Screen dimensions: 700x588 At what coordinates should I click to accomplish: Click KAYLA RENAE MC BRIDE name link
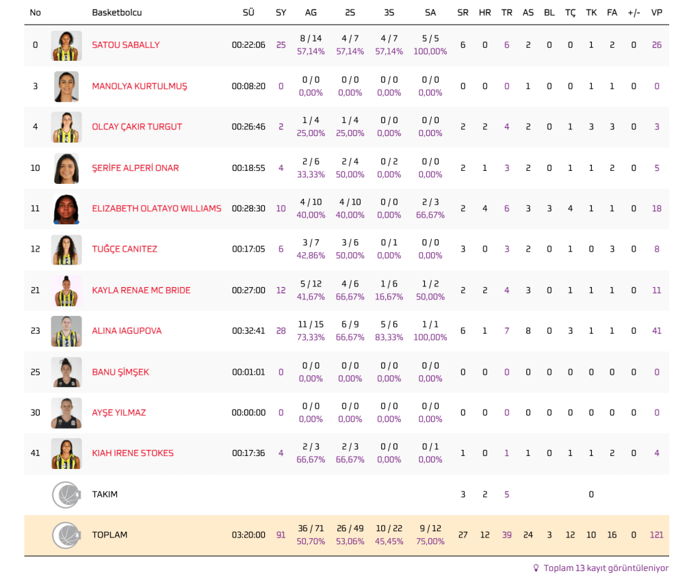(141, 291)
